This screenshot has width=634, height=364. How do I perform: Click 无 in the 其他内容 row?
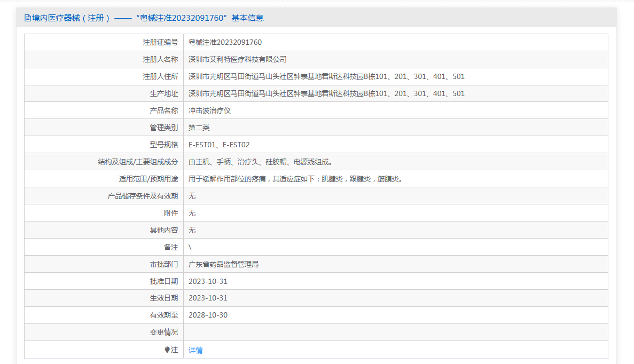[192, 230]
